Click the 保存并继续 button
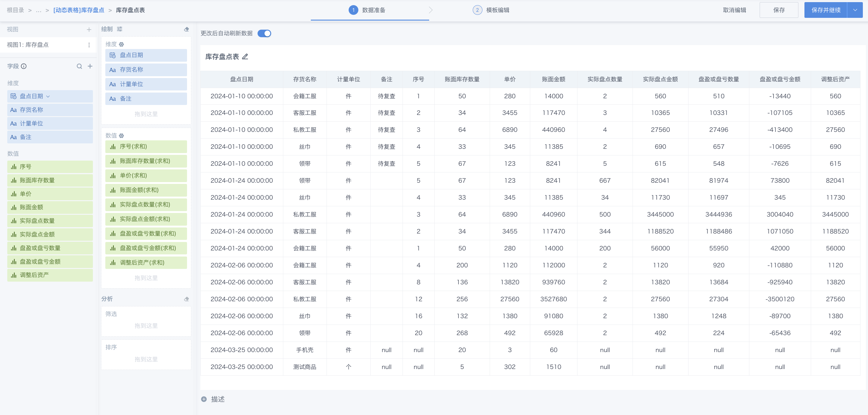Viewport: 868px width, 415px height. click(826, 10)
